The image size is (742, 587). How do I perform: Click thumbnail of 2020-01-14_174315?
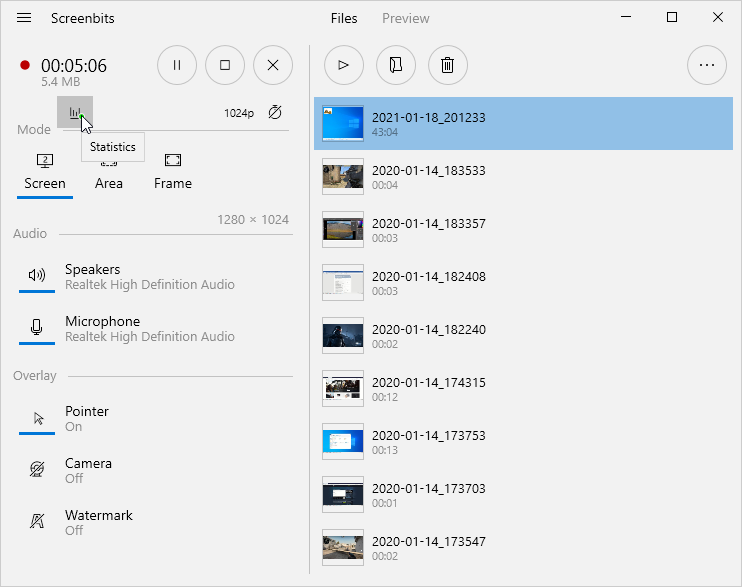click(x=343, y=389)
